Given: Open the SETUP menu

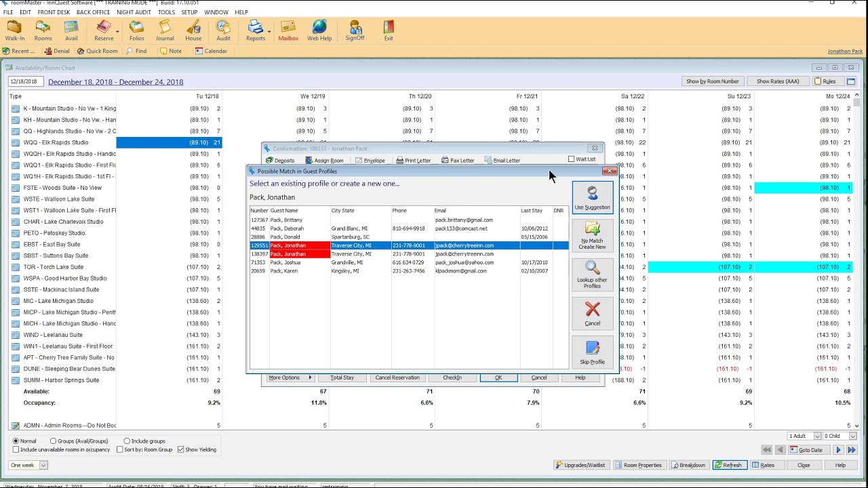Looking at the screenshot, I should click(190, 12).
